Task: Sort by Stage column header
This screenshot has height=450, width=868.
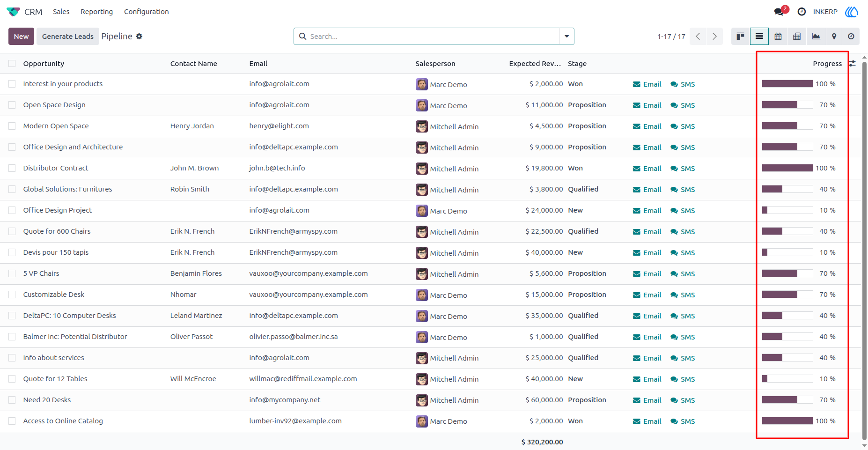Action: 577,64
